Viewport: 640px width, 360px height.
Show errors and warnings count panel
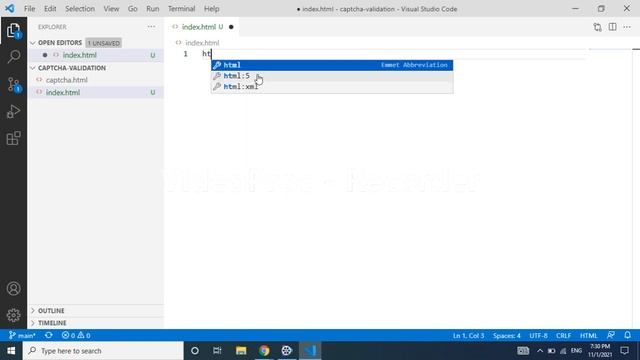point(76,335)
